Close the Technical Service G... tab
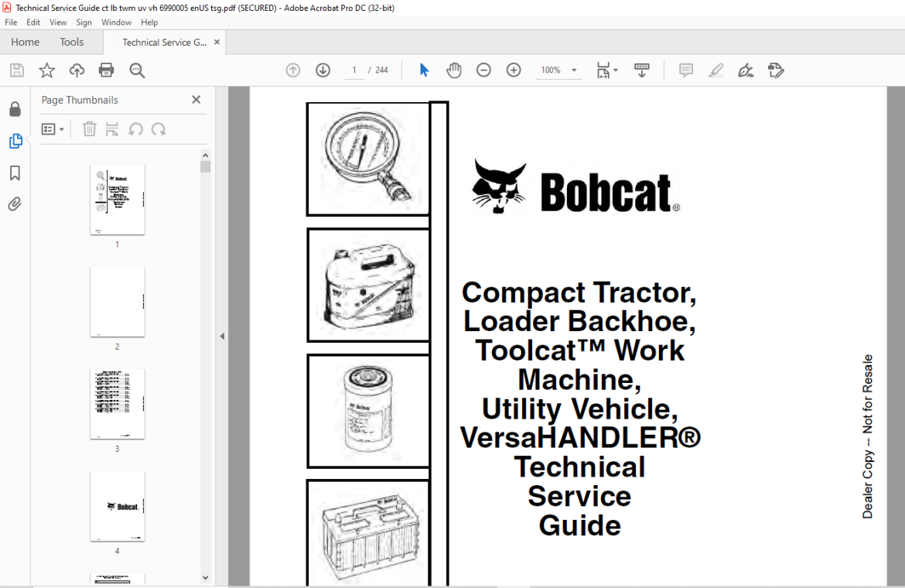905x588 pixels. click(217, 42)
